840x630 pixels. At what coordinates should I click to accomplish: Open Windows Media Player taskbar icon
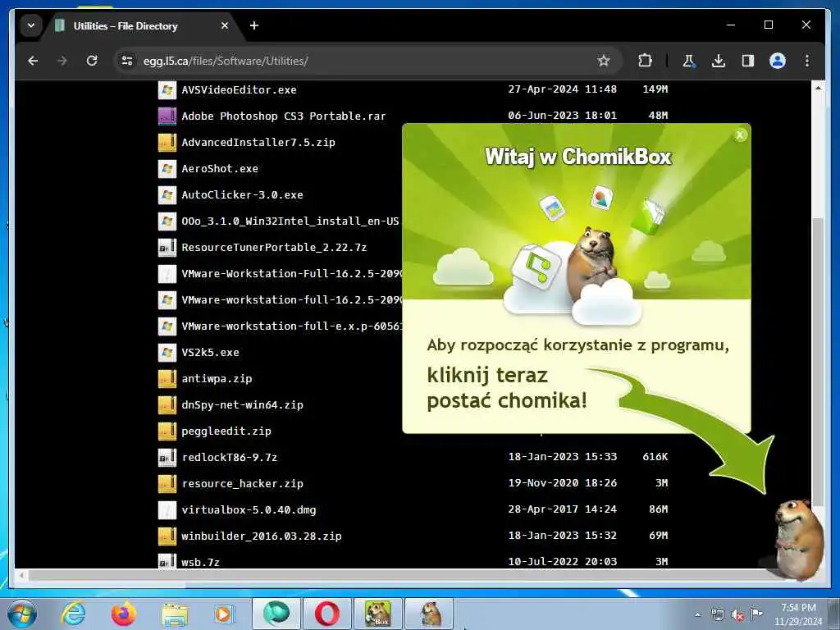223,614
